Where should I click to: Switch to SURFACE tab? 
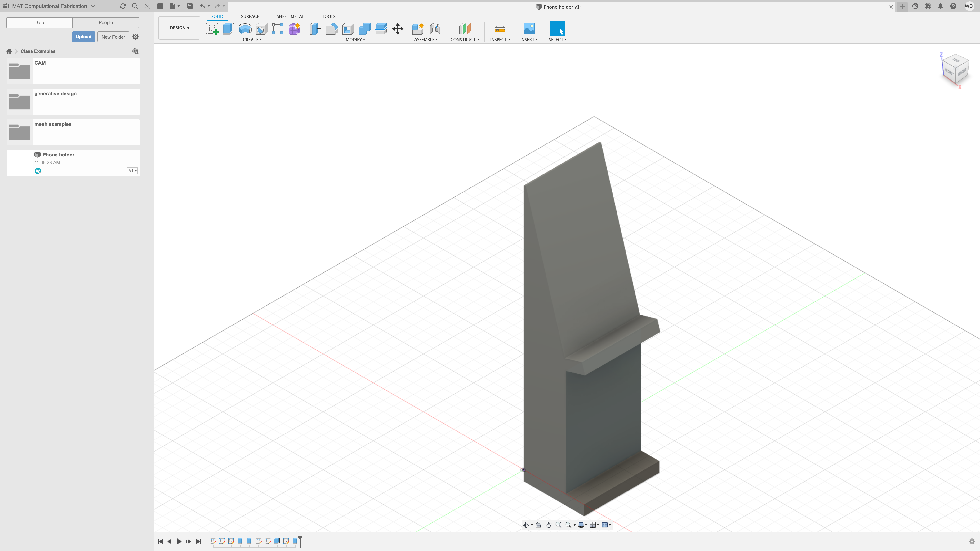pyautogui.click(x=250, y=16)
